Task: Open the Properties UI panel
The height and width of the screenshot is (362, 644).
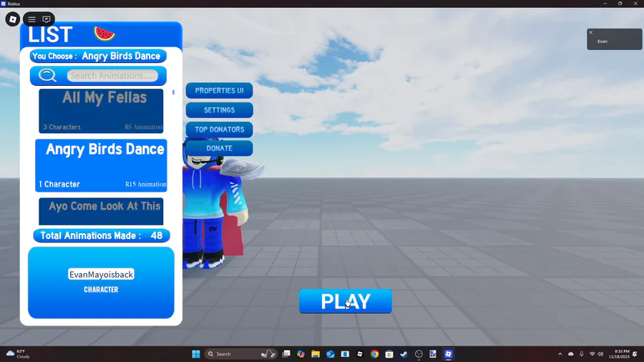Action: click(220, 90)
